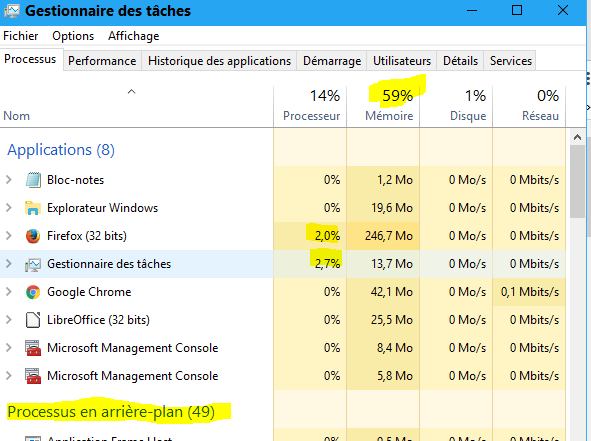
Task: Expand the Google Chrome process group
Action: point(9,292)
